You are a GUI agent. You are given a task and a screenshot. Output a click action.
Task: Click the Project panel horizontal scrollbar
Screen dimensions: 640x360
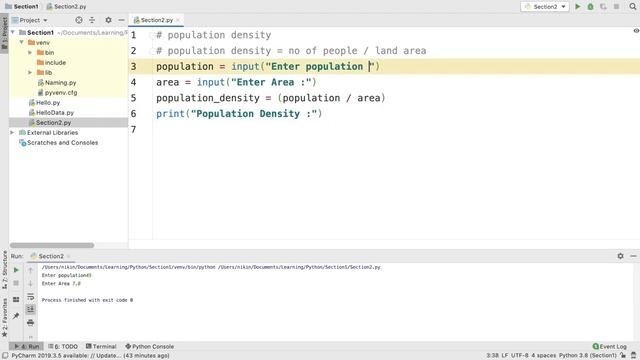coord(52,245)
